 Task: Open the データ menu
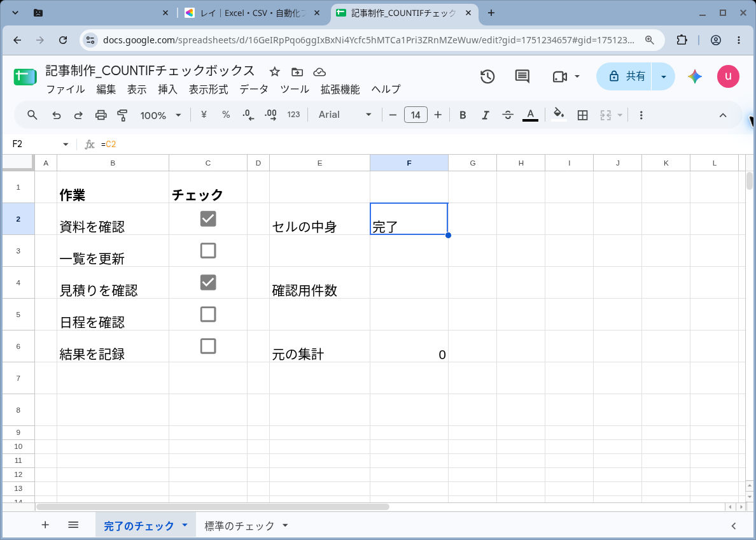point(254,89)
